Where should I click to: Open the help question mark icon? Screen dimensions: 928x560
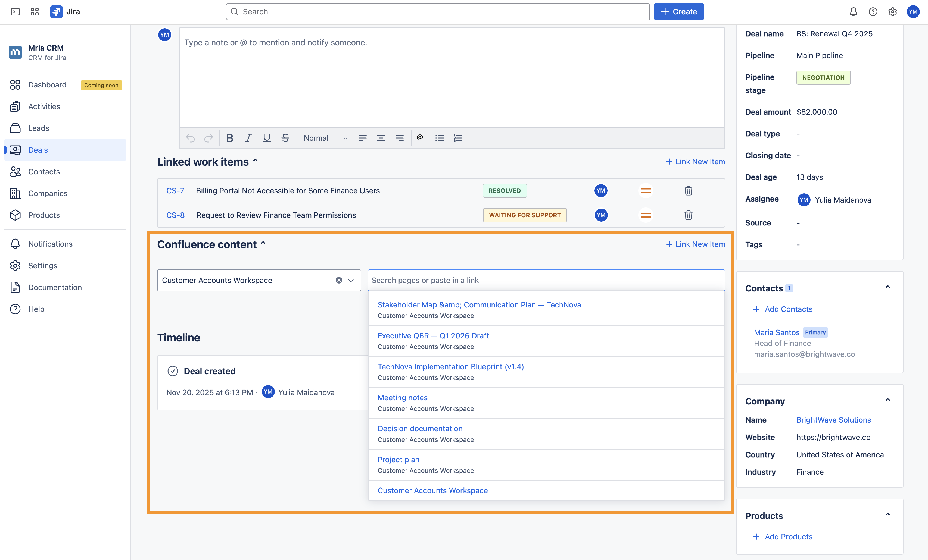point(873,12)
